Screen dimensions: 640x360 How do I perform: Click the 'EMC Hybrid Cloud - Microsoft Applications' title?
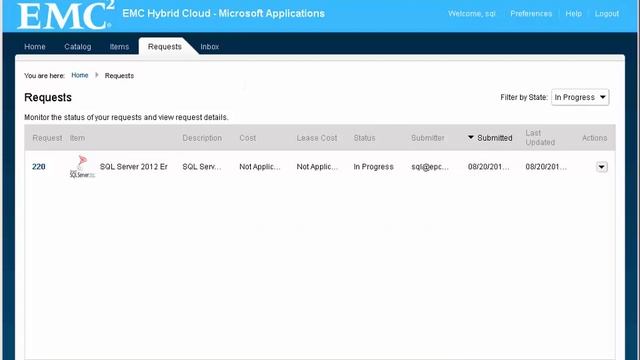[x=224, y=13]
